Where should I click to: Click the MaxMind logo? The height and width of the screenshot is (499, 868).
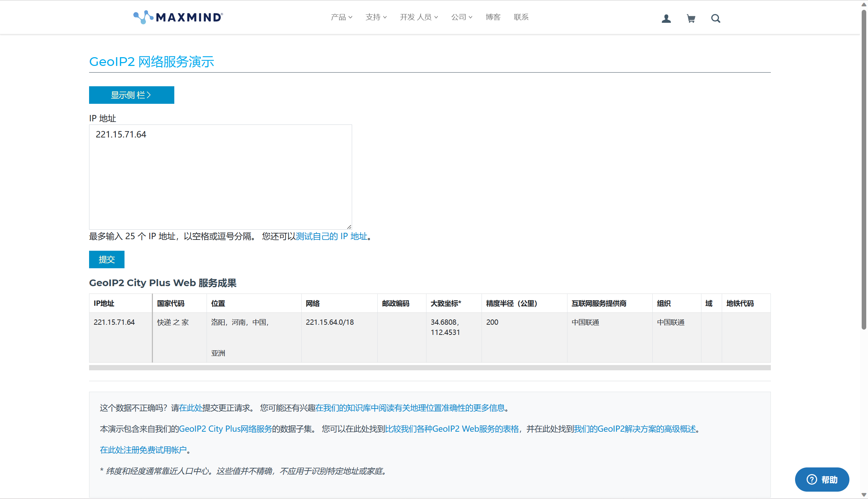(178, 17)
